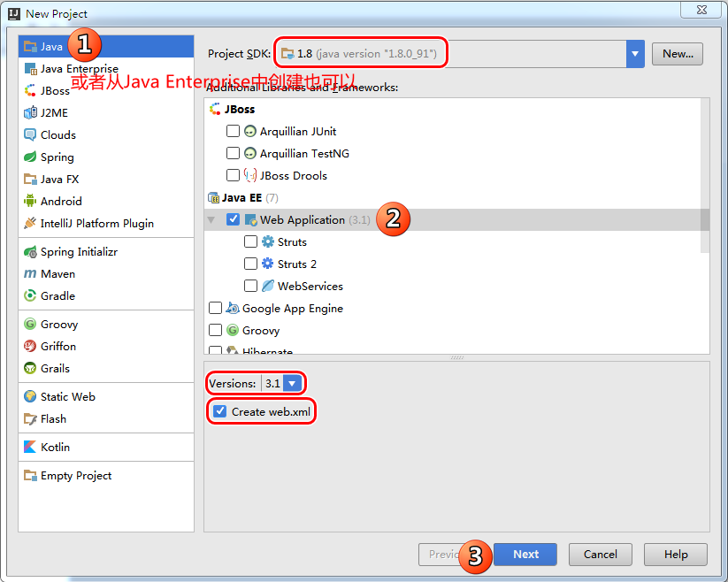Click the Previous button
Viewport: 728px width, 582px height.
444,555
